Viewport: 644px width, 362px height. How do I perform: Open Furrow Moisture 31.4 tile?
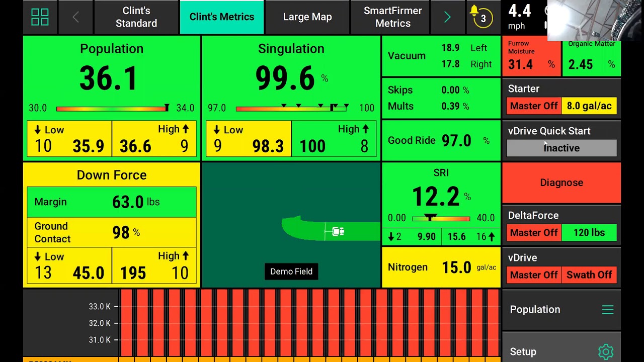tap(531, 57)
